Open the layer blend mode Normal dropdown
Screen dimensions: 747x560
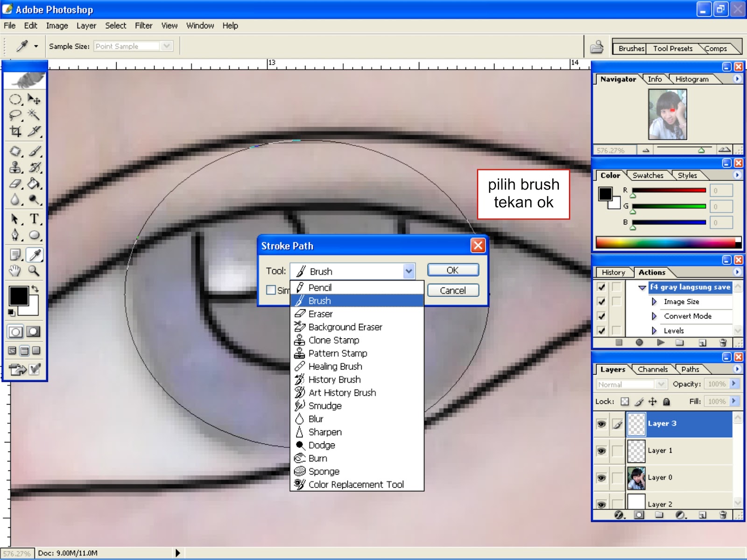pyautogui.click(x=661, y=385)
